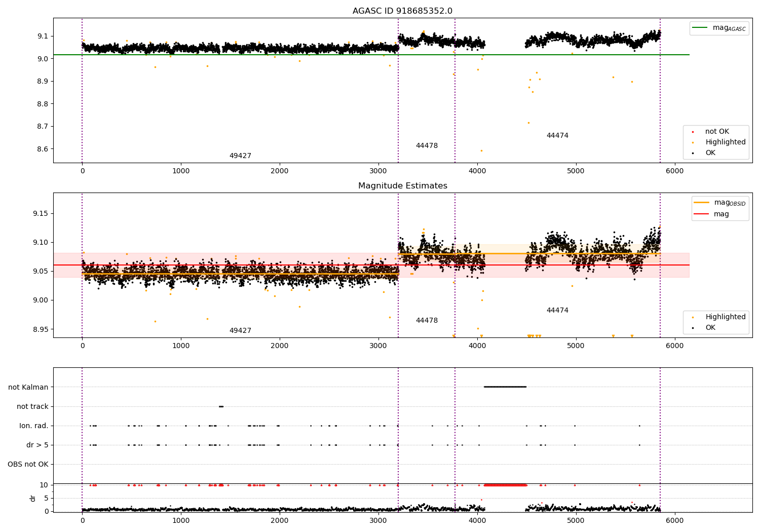
Task: Click the 'not Kalman' row label
Action: (x=28, y=387)
